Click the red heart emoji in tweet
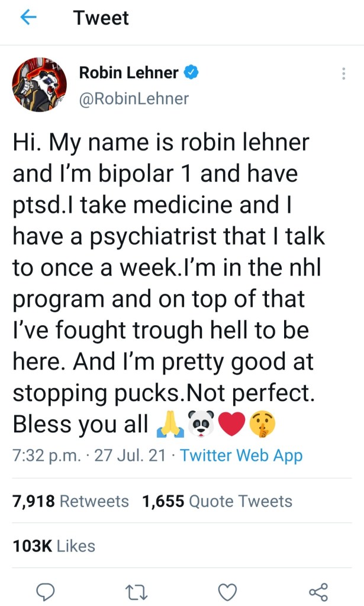The height and width of the screenshot is (606, 364). click(x=231, y=424)
